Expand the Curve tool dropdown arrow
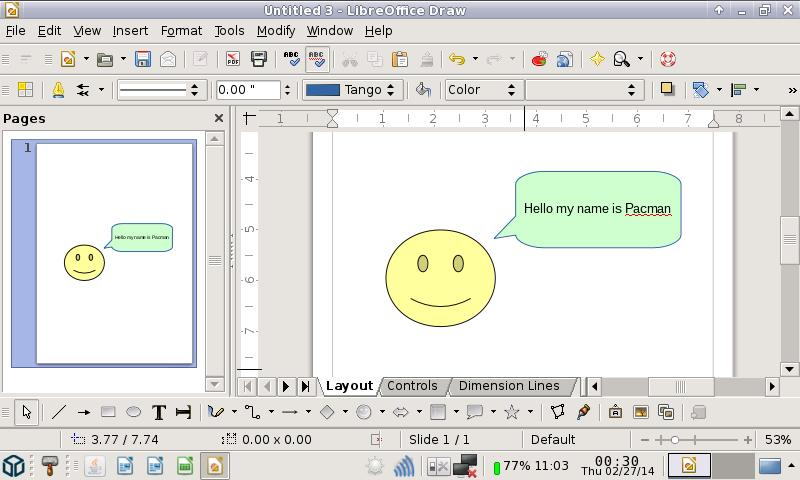Image resolution: width=800 pixels, height=480 pixels. [x=234, y=411]
